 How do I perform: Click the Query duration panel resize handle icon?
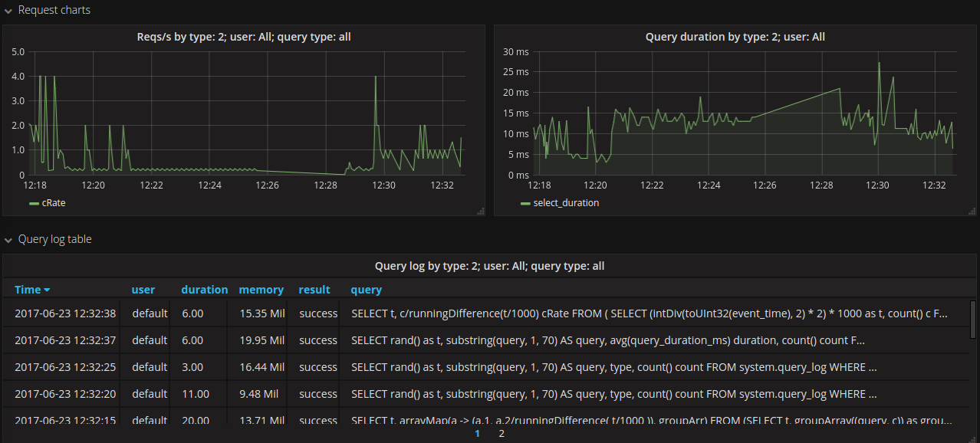tap(972, 211)
